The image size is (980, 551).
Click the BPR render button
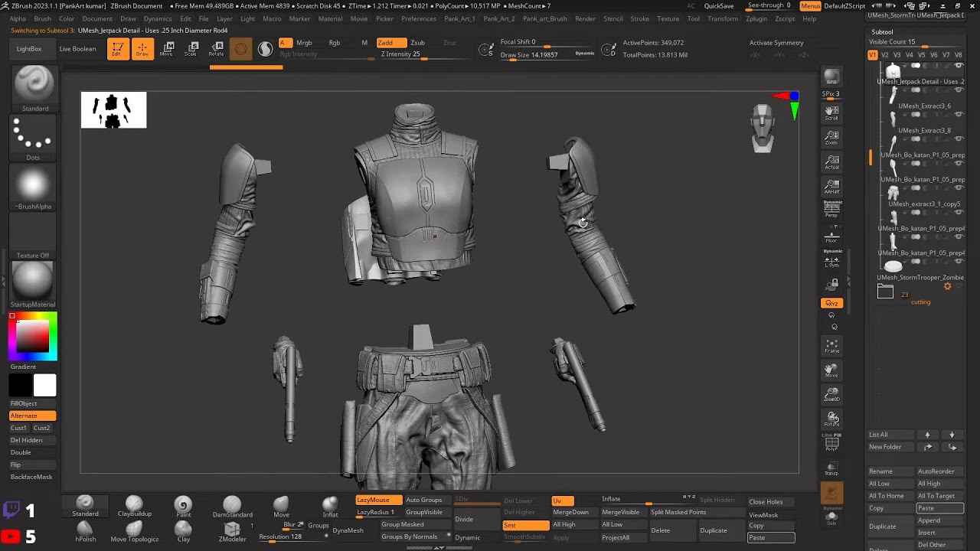point(831,77)
